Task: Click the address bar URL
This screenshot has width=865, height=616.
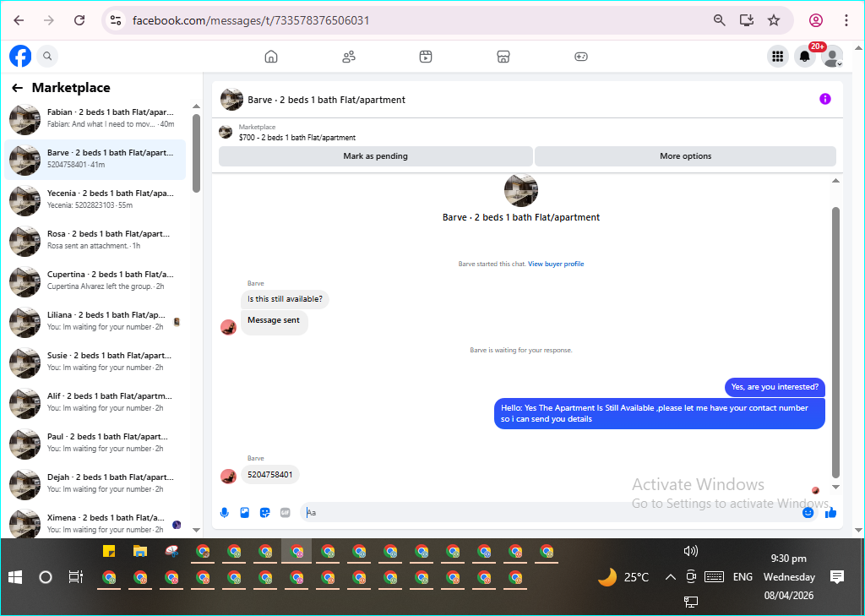Action: (x=251, y=20)
